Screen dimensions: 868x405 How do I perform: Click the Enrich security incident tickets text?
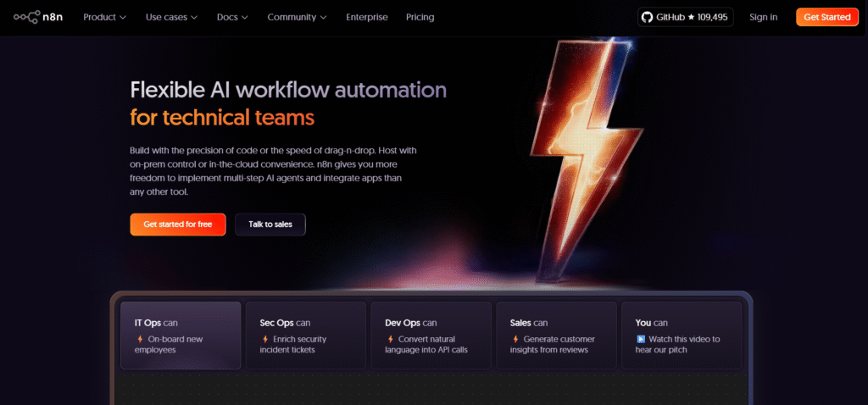[x=293, y=344]
